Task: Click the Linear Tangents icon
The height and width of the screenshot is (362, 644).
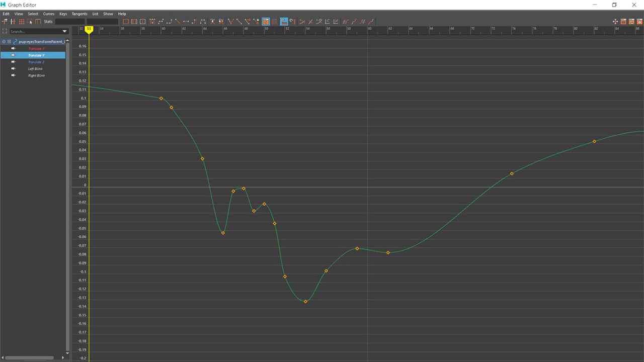Action: pyautogui.click(x=178, y=22)
